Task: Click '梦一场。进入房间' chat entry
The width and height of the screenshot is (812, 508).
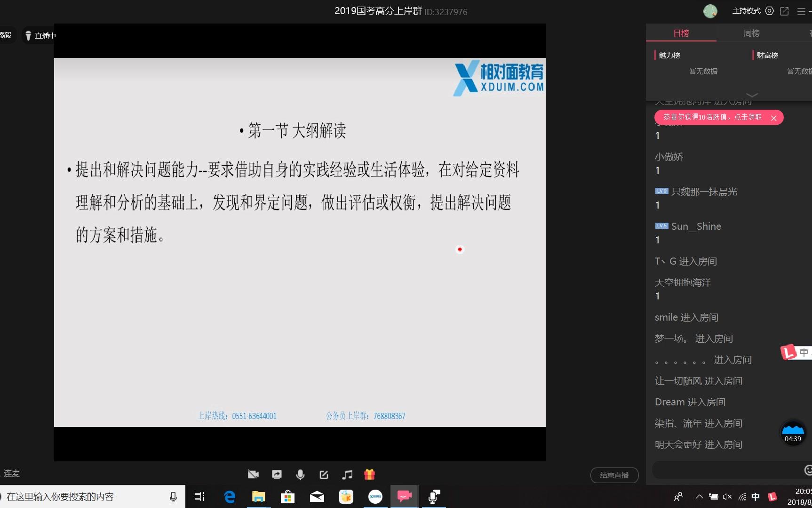Action: click(x=694, y=339)
